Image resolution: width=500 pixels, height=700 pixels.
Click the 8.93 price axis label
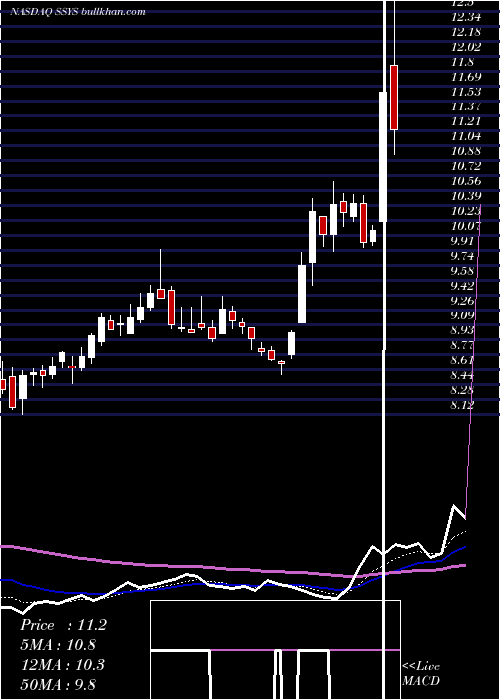coord(462,330)
